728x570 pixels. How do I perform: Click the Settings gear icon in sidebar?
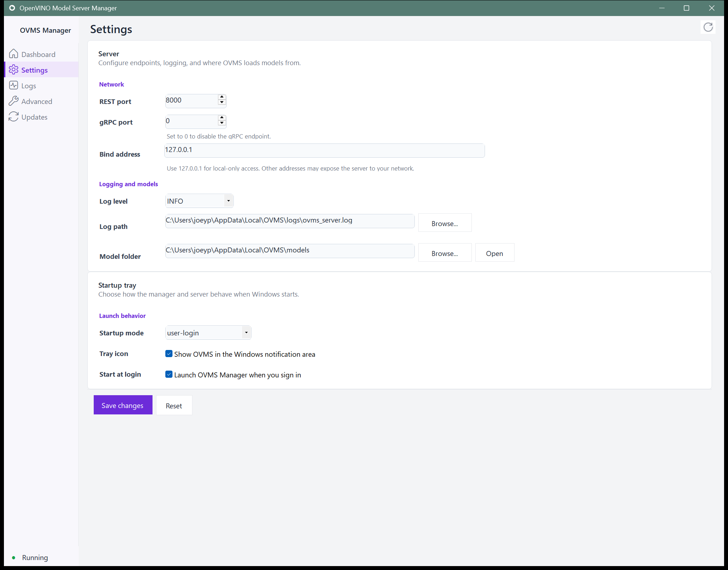[x=14, y=69]
